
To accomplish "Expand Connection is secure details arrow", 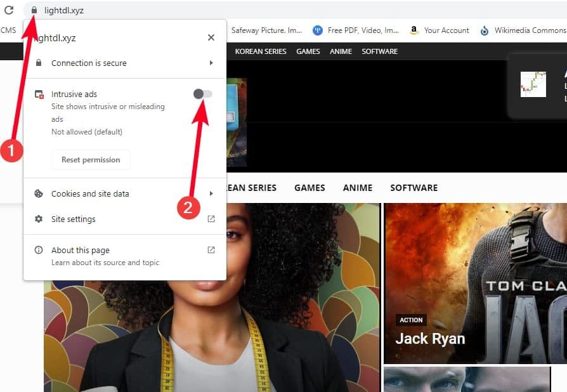I will point(211,63).
